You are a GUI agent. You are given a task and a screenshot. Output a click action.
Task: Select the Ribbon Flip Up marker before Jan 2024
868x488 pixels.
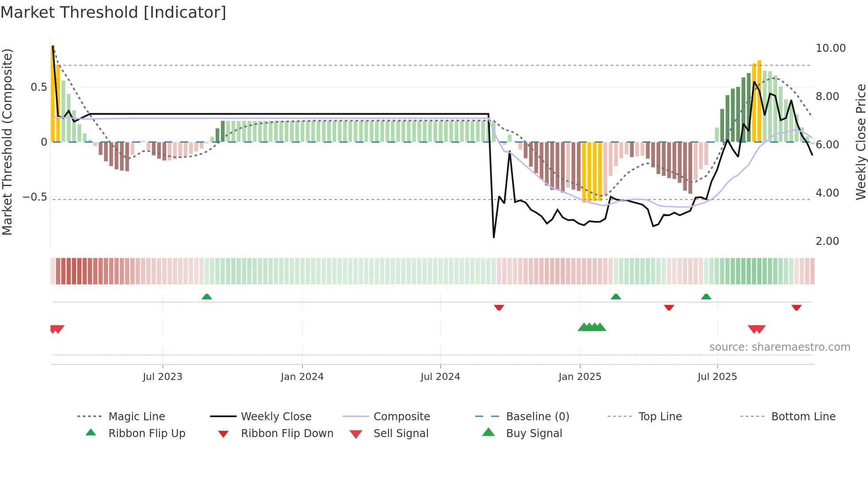[207, 297]
